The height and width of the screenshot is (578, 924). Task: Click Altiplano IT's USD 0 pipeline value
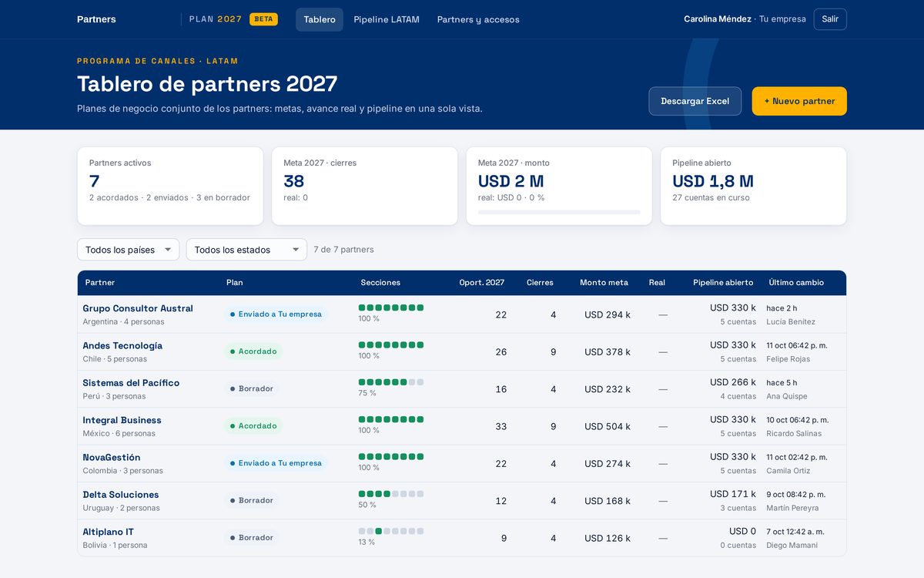coord(742,531)
